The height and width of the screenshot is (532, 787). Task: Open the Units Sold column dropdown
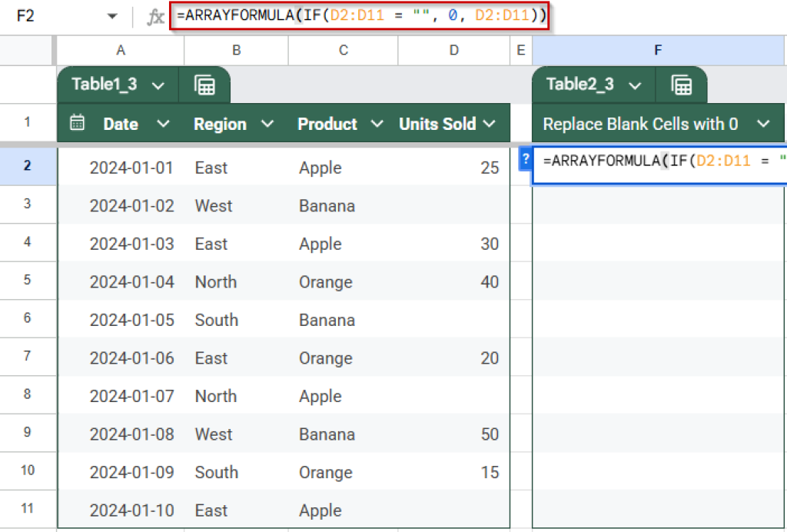coord(489,123)
